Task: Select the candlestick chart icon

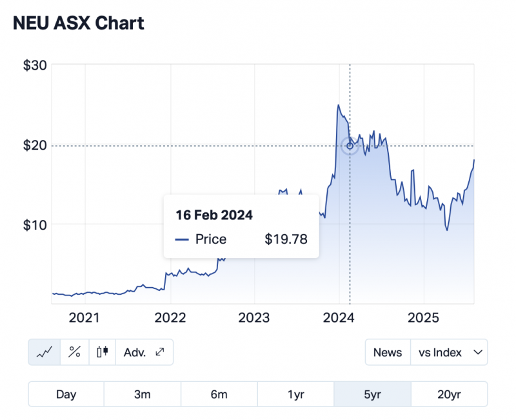Action: pos(102,352)
